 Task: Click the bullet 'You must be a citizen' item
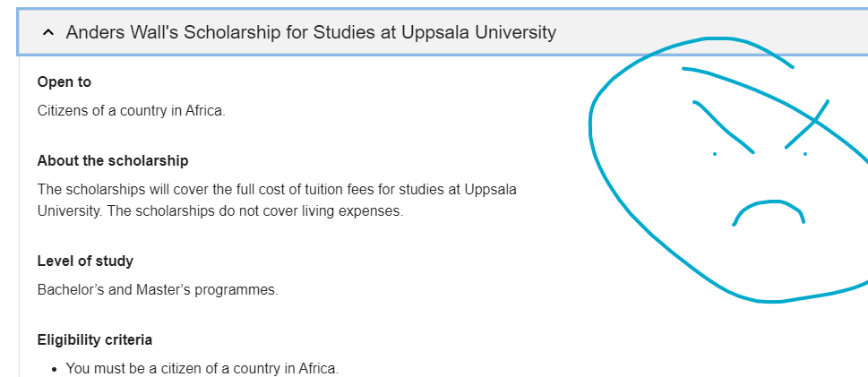click(202, 368)
